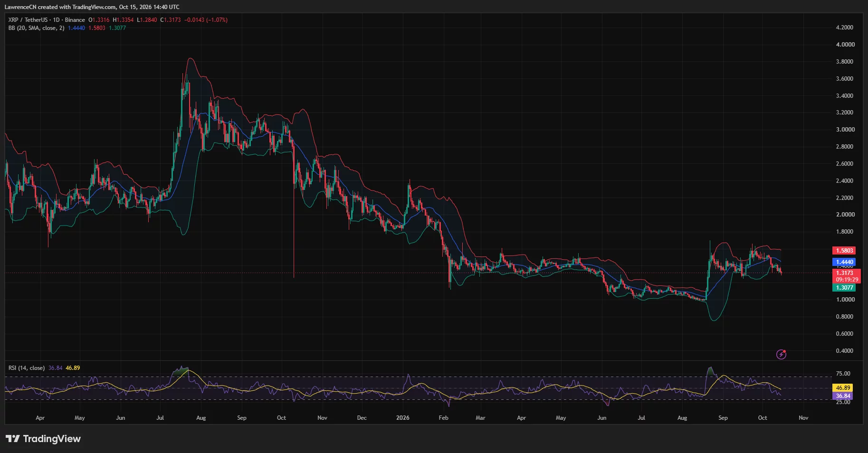Select the open price O1.3316 value

coord(99,20)
